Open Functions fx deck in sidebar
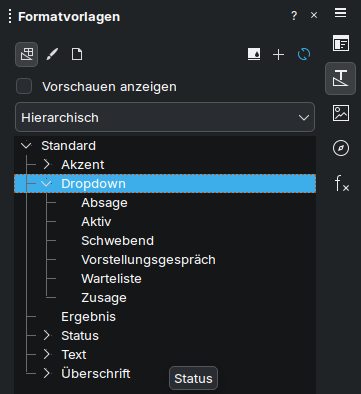Viewport: 361px width, 394px height. [x=341, y=183]
